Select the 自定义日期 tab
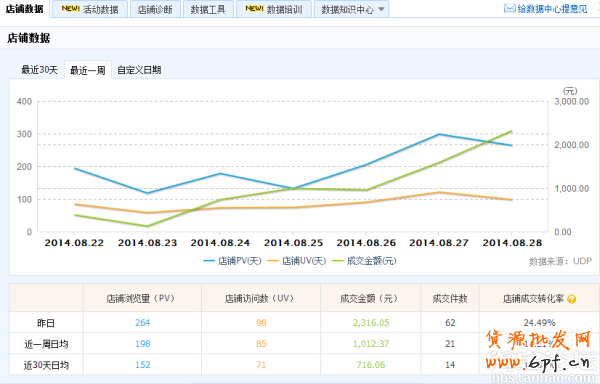Screen dimensions: 600x384 click(x=139, y=70)
